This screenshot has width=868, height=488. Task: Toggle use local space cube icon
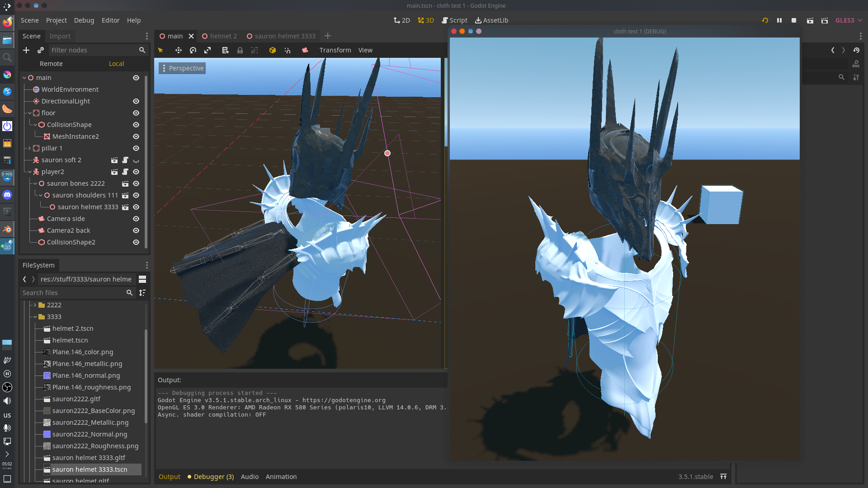pyautogui.click(x=272, y=50)
